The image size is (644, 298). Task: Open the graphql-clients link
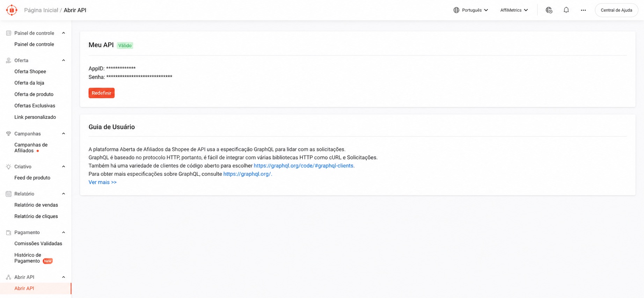(303, 166)
